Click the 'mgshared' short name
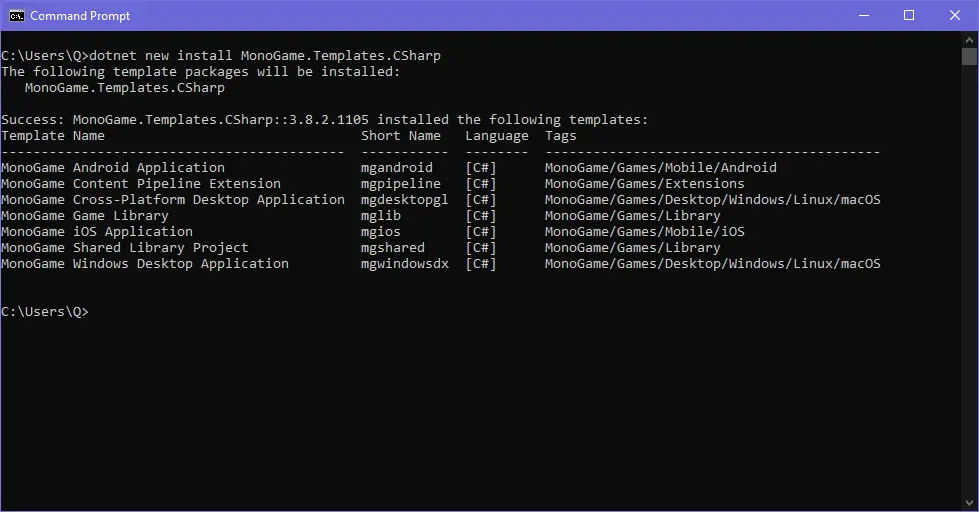The height and width of the screenshot is (512, 979). (393, 248)
